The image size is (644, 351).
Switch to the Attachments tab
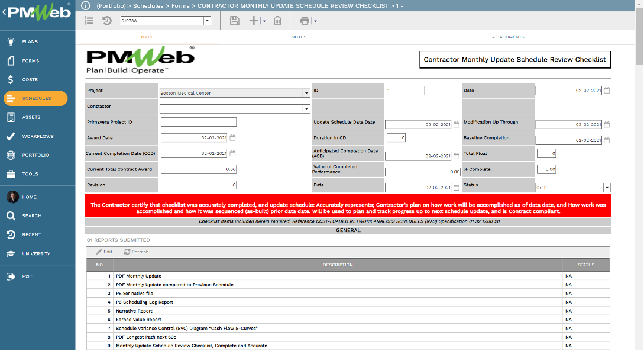click(x=507, y=37)
